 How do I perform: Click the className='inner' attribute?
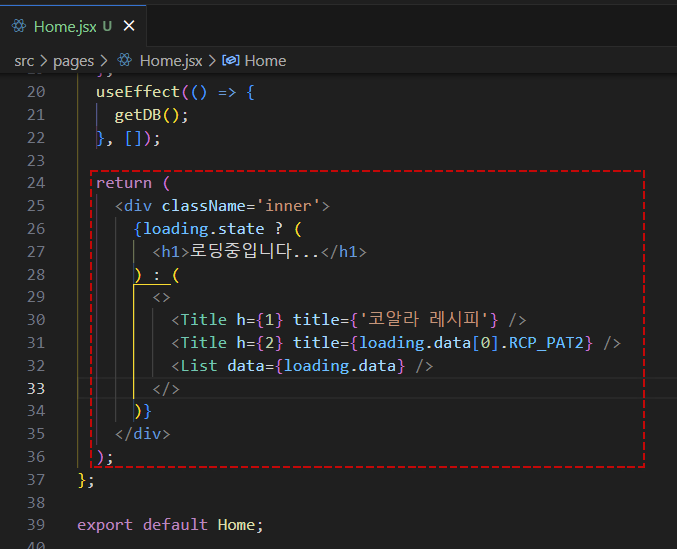click(240, 206)
